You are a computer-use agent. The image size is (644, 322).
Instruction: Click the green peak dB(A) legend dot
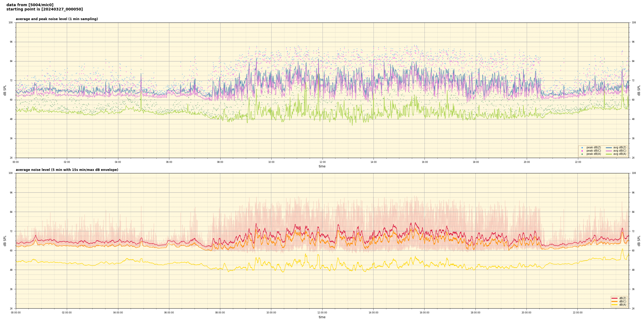point(582,154)
